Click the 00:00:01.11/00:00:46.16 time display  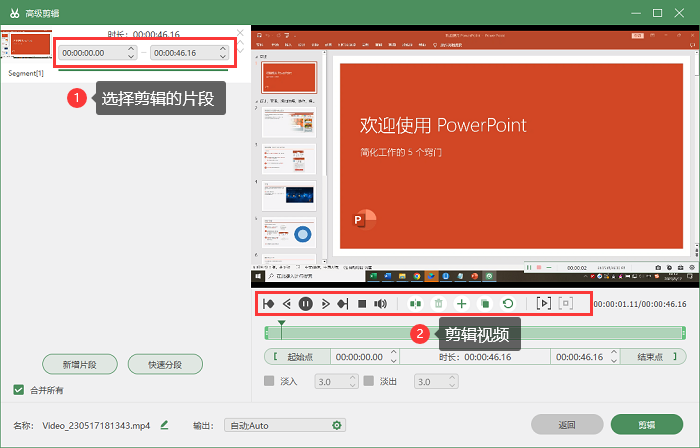point(640,304)
